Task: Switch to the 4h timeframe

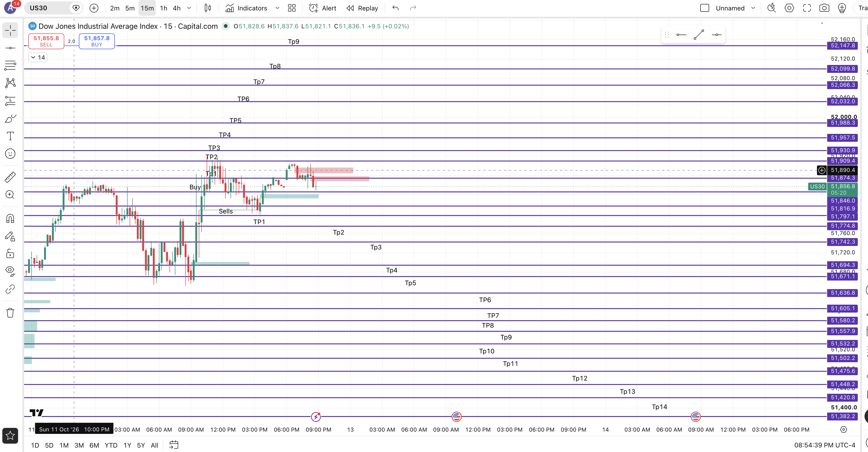Action: pos(177,8)
